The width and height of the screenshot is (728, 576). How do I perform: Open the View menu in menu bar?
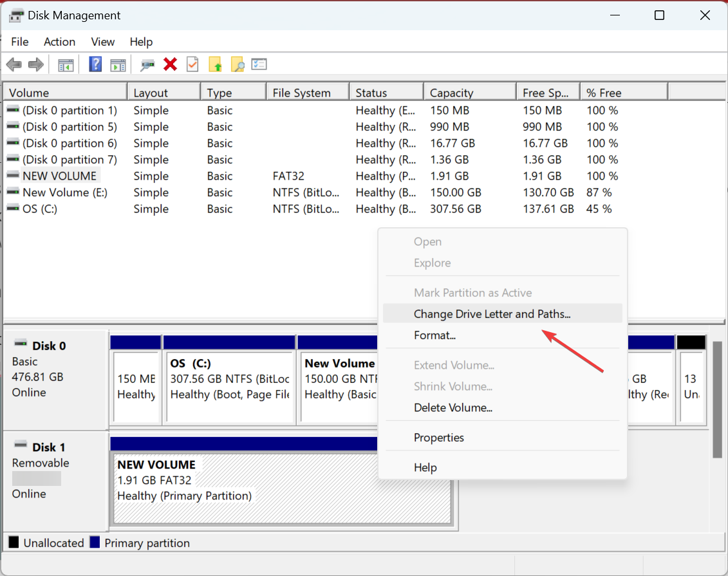click(102, 42)
